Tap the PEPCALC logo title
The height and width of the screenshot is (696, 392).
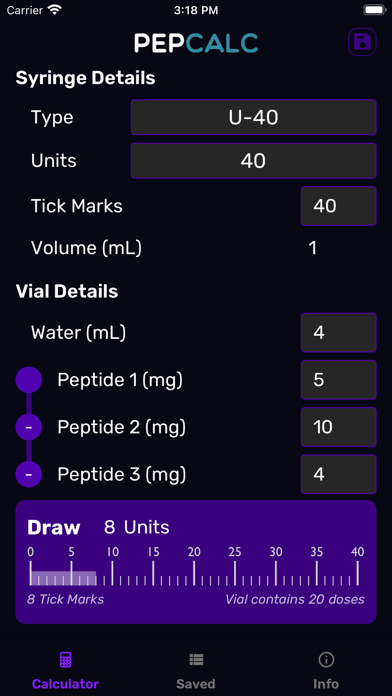pos(196,43)
